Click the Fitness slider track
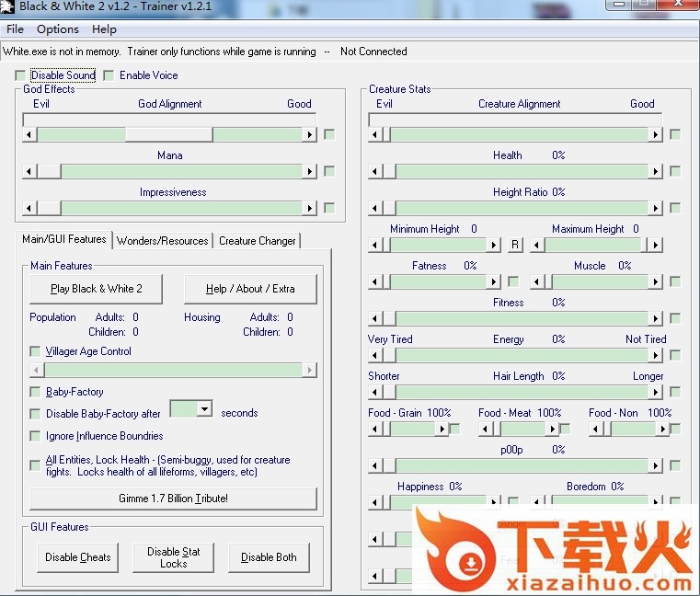The width and height of the screenshot is (700, 596). [522, 318]
